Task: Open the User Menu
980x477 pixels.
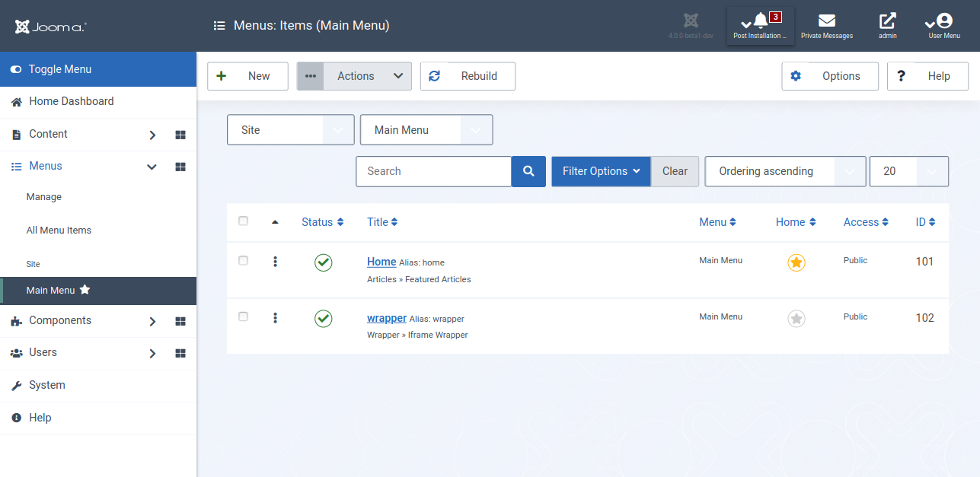Action: coord(944,26)
